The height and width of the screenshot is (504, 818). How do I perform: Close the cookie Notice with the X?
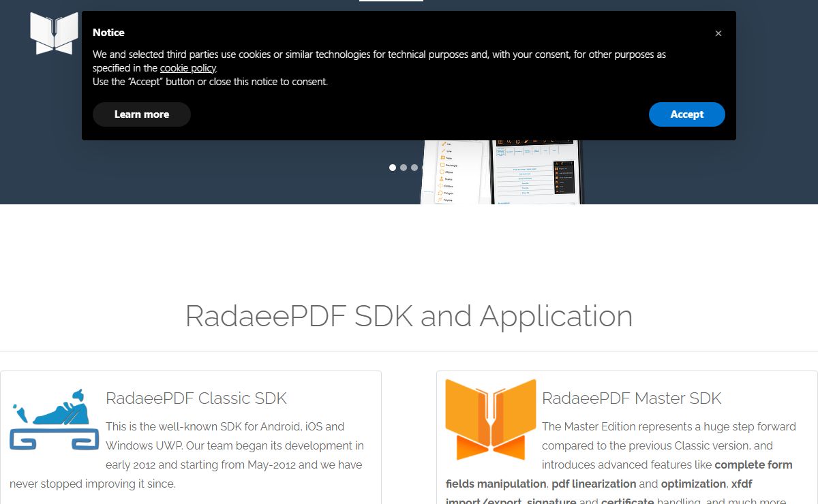[x=718, y=33]
